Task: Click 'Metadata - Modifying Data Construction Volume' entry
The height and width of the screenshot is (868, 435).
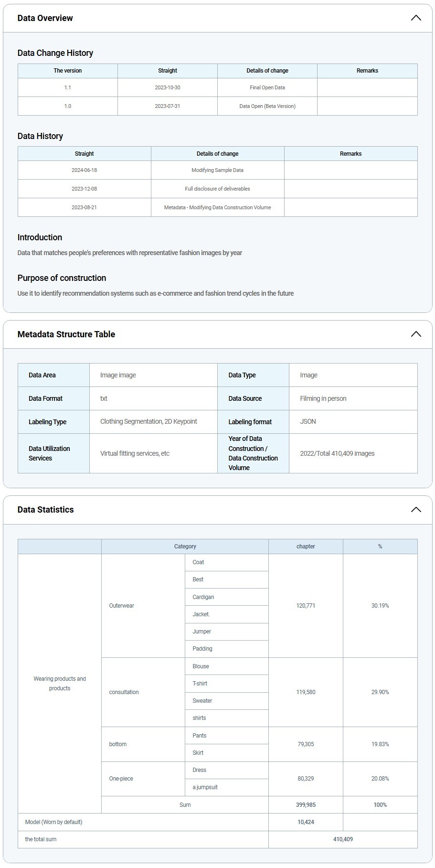Action: 218,207
